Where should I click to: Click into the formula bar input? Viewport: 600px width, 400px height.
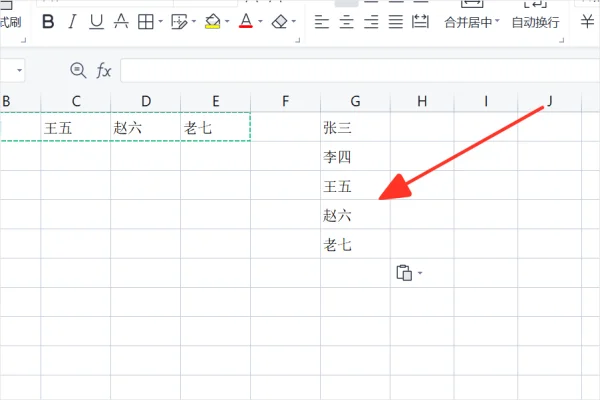click(360, 70)
